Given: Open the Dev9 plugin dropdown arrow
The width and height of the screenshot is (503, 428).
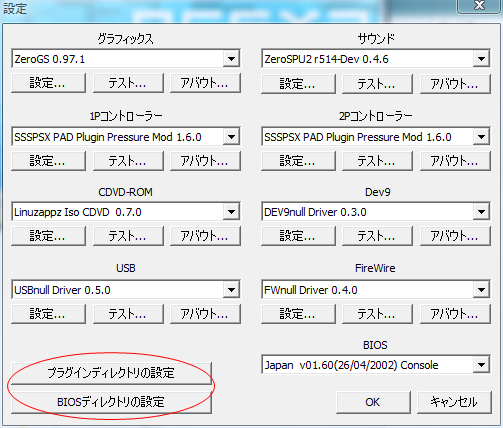Looking at the screenshot, I should pos(481,212).
